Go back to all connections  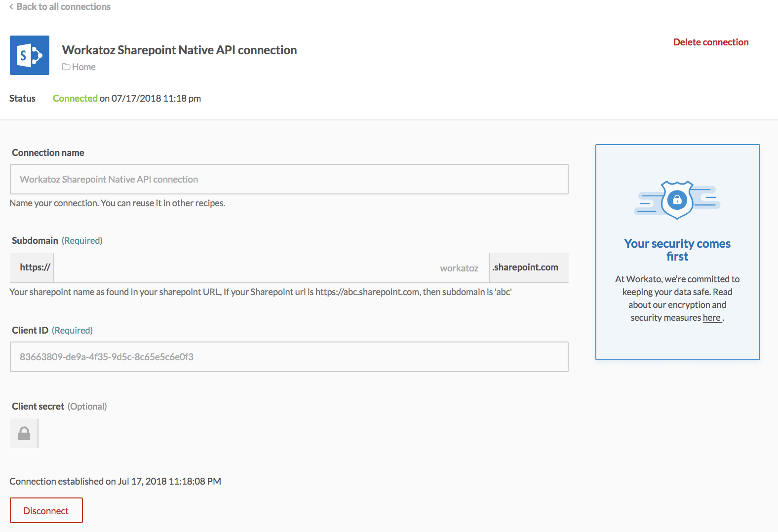click(63, 7)
